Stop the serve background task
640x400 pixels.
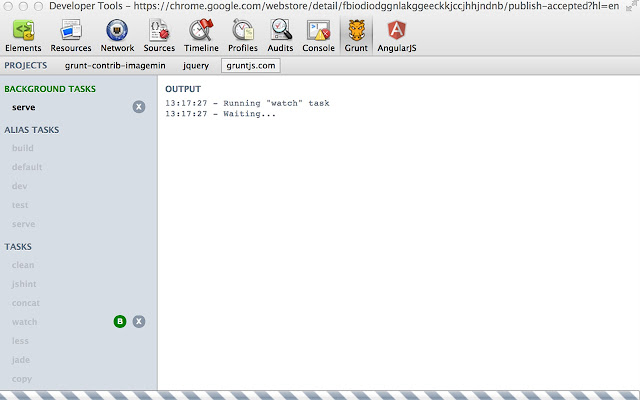(139, 107)
